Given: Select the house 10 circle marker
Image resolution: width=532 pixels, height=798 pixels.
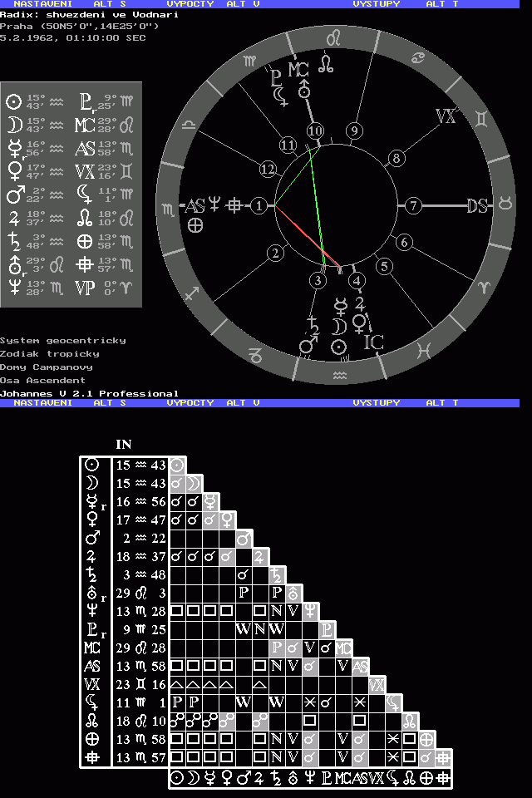Looking at the screenshot, I should coord(314,131).
